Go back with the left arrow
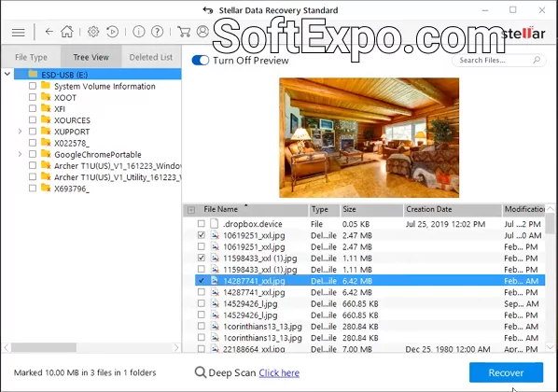 49,32
